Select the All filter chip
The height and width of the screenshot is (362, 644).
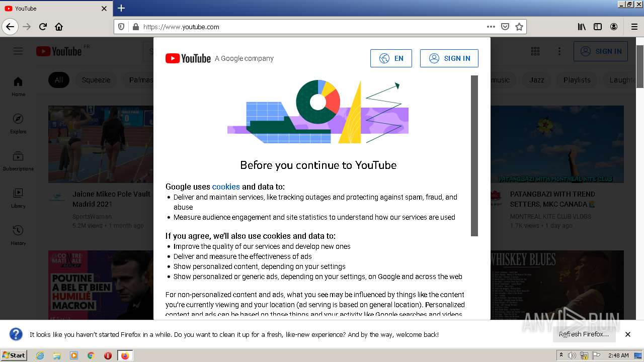59,80
